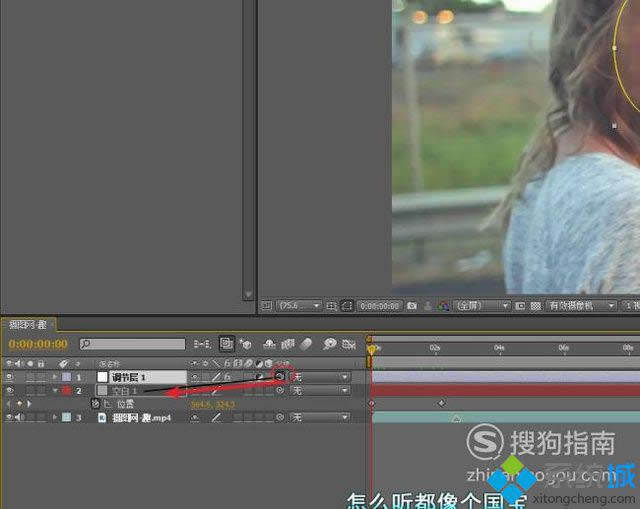640x509 pixels.
Task: Toggle hide shy layers icon
Action: [x=269, y=344]
